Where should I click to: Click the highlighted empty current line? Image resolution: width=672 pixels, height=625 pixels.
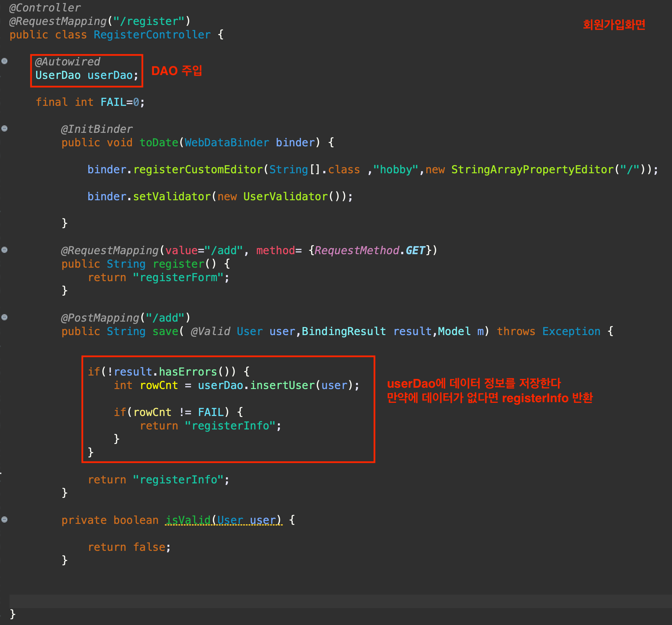[x=338, y=601]
